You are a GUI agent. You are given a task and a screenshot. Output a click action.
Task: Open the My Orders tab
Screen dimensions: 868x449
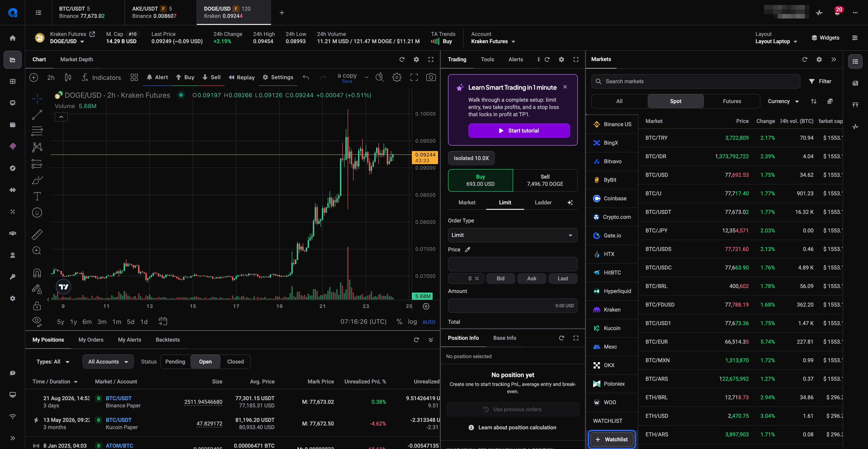pos(91,340)
